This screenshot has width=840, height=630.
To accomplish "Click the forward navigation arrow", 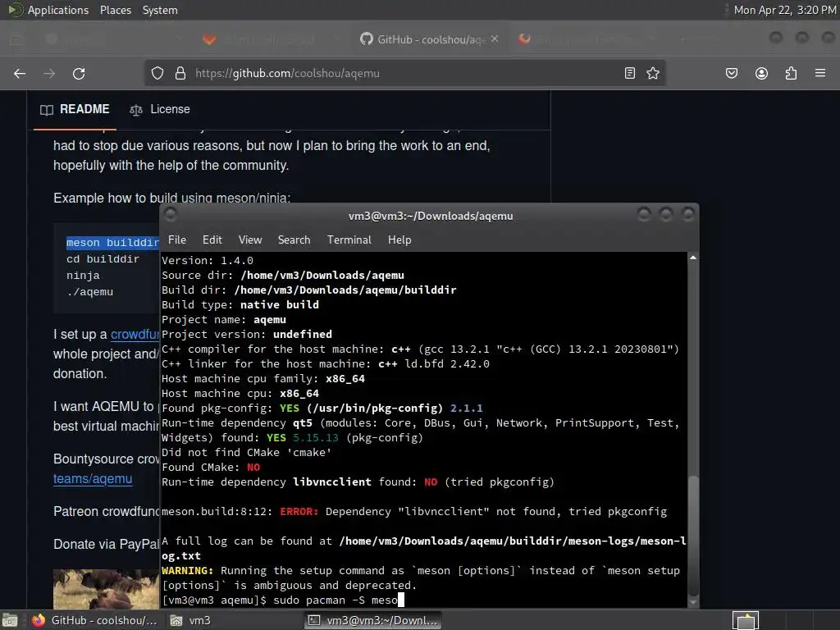I will pyautogui.click(x=49, y=73).
